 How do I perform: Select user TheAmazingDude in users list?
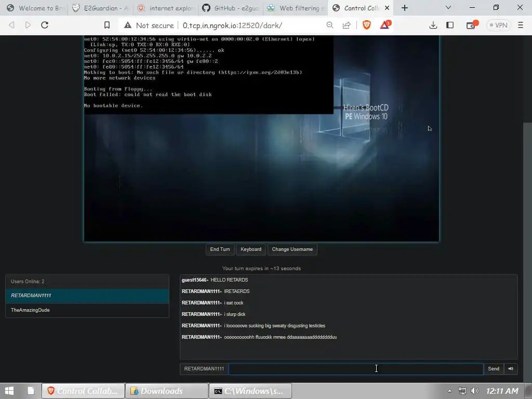point(87,310)
